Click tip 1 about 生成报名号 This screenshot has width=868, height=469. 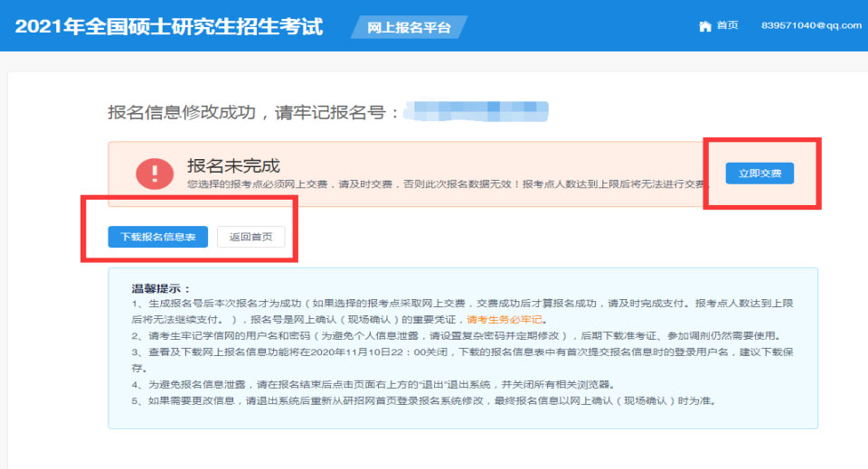[452, 305]
